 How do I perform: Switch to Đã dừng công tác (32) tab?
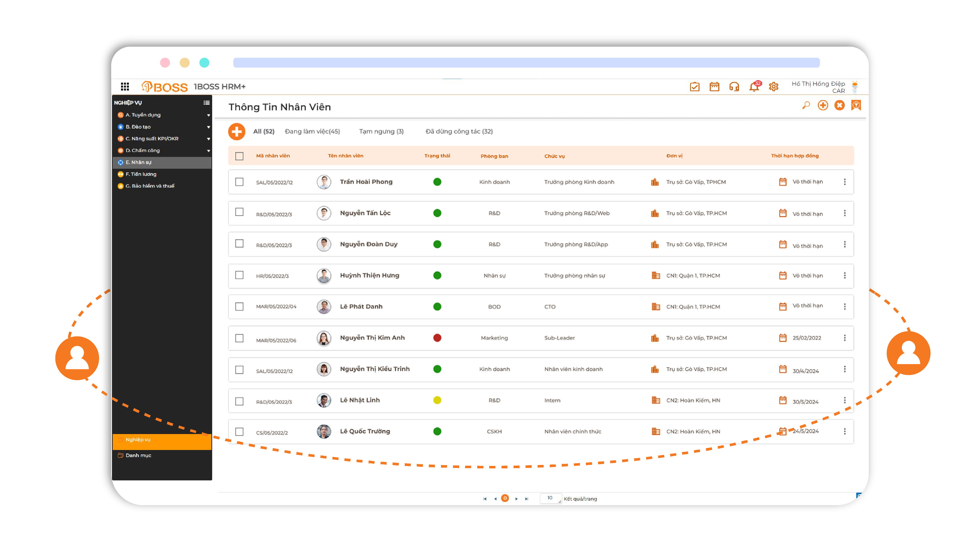pyautogui.click(x=459, y=131)
